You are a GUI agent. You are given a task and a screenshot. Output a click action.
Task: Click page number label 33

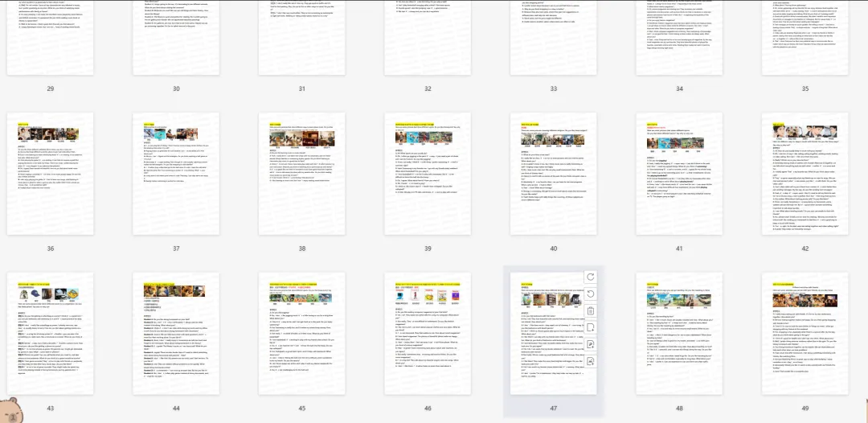click(x=554, y=88)
